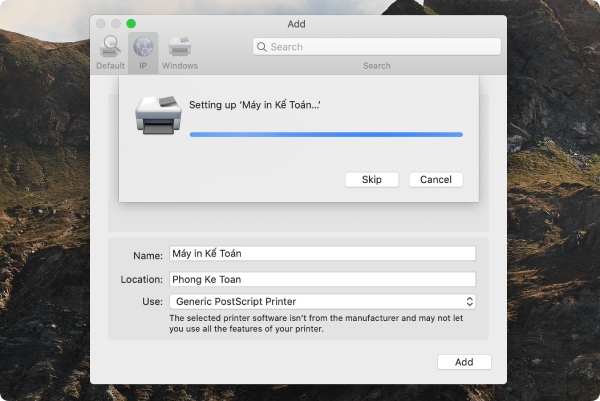600x401 pixels.
Task: Skip the printer setup step
Action: 372,179
